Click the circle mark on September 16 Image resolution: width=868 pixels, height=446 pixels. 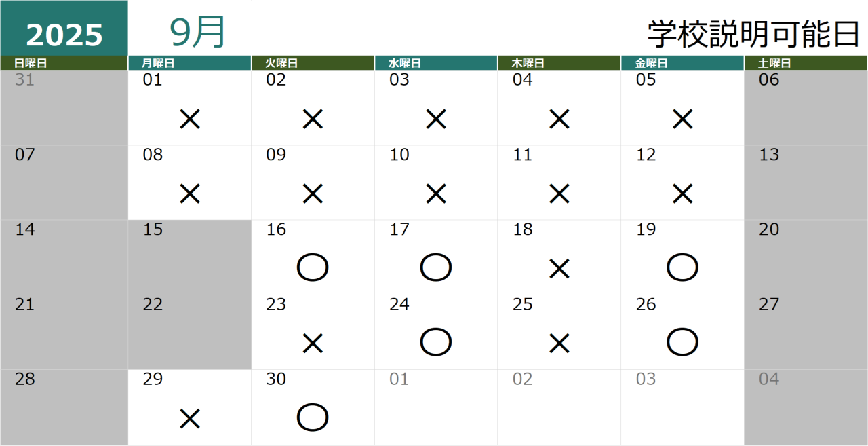tap(313, 267)
